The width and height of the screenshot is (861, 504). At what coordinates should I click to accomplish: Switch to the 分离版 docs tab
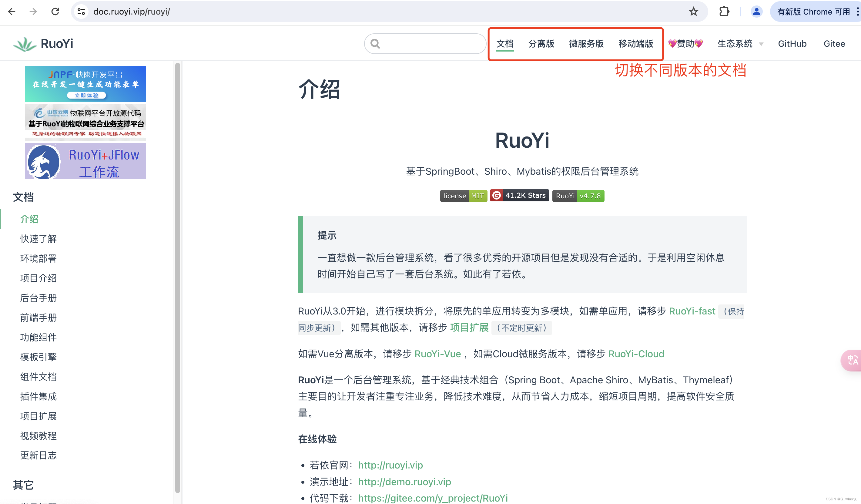541,44
